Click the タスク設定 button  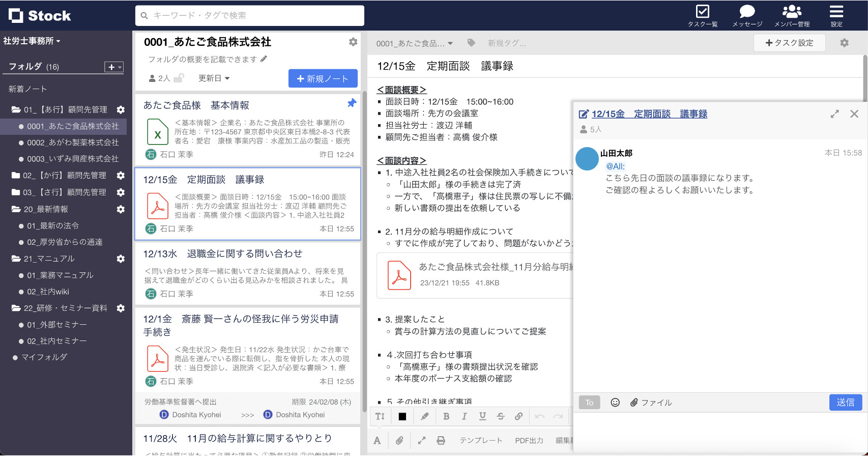[789, 43]
